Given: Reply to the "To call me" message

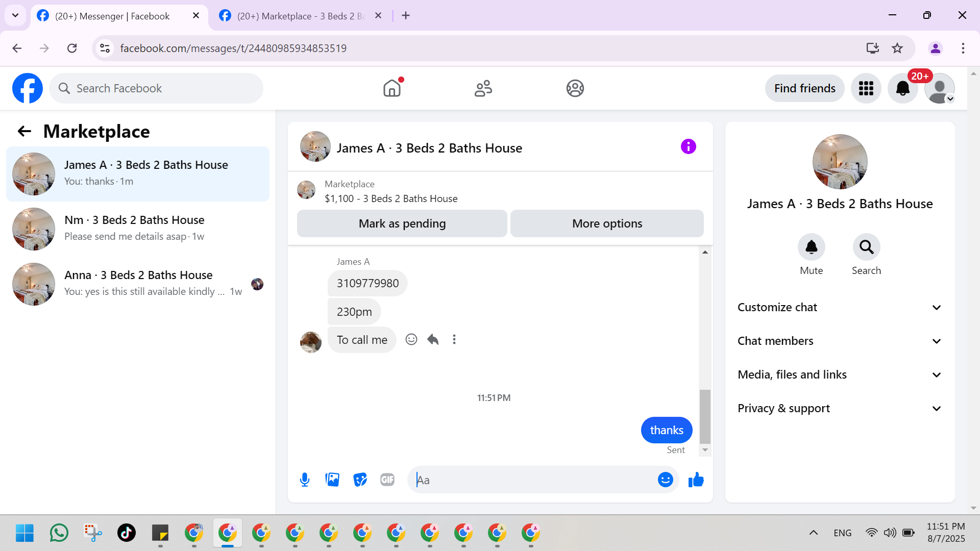Looking at the screenshot, I should coord(433,339).
